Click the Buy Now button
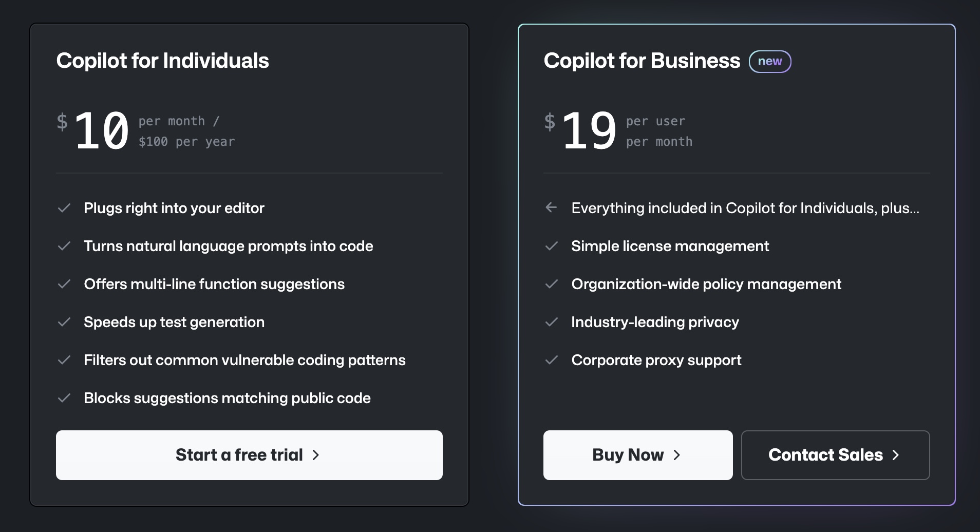The width and height of the screenshot is (980, 532). [638, 455]
